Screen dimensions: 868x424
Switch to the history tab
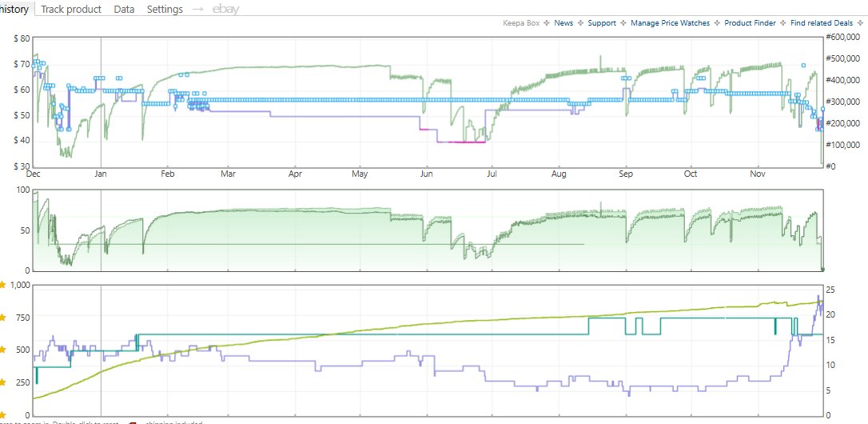point(15,9)
